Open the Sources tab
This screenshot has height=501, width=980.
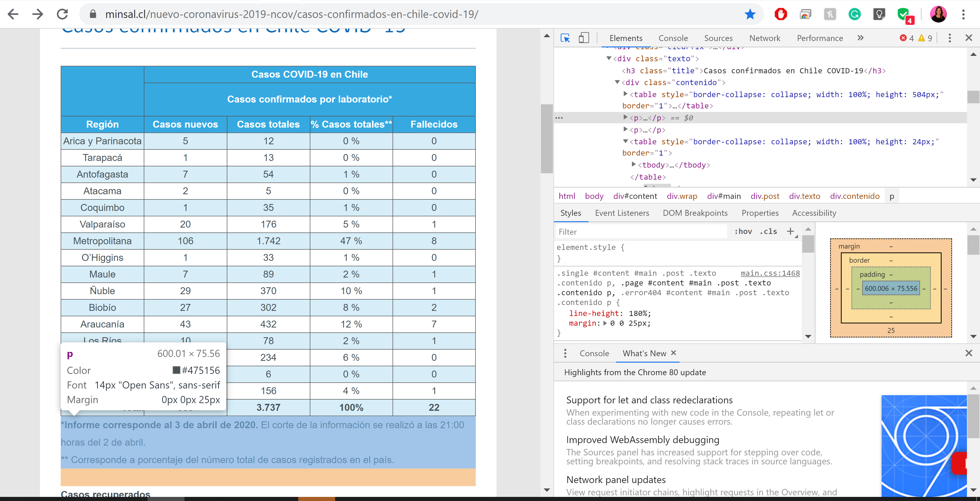point(718,38)
